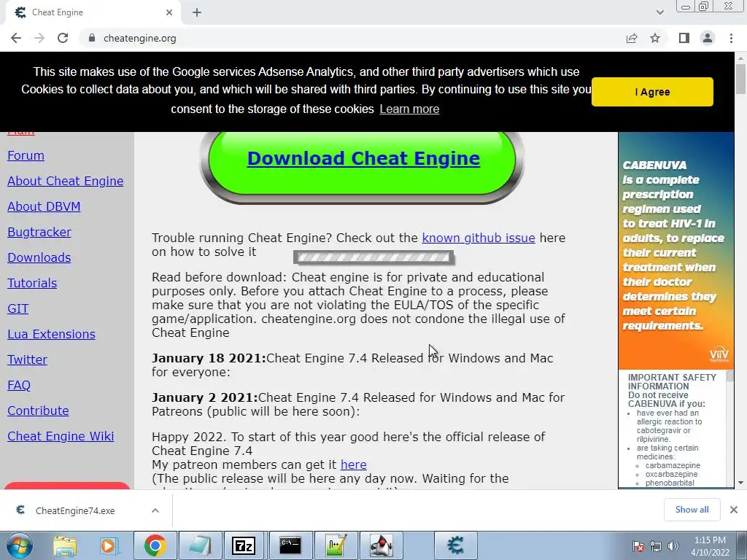Open the tab search chevron

[659, 12]
